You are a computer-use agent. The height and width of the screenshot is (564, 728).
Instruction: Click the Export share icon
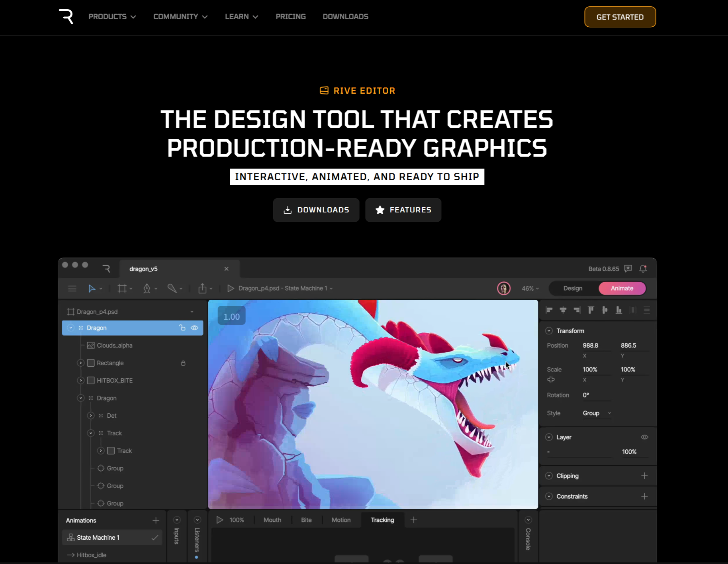tap(202, 288)
